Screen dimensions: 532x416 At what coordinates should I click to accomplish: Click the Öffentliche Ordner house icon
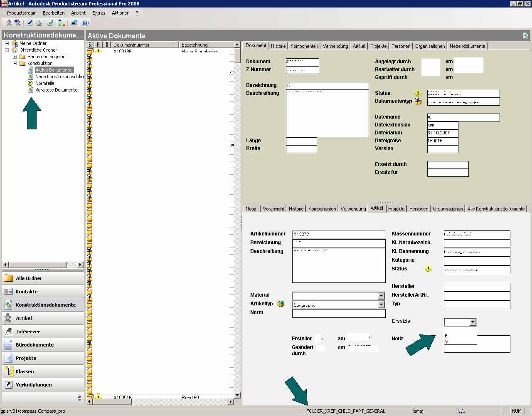15,50
